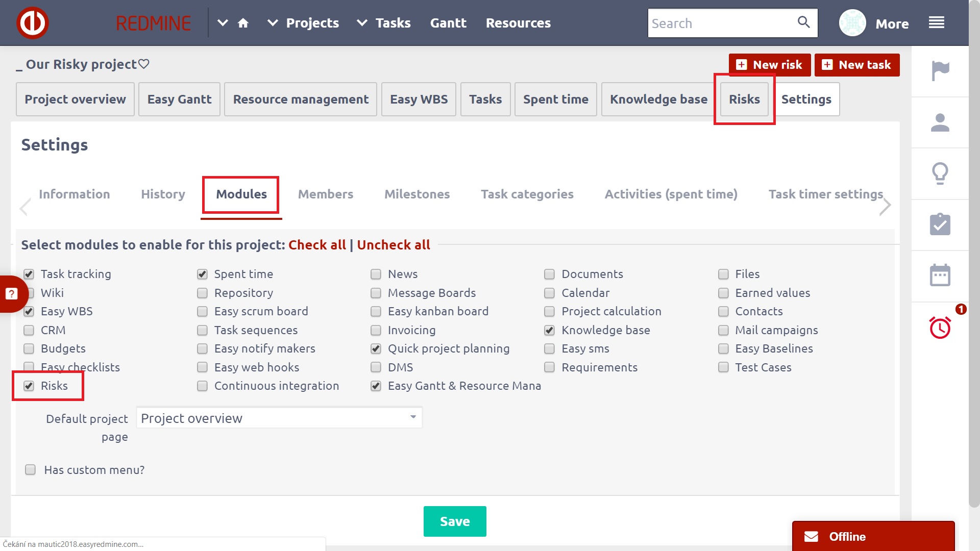This screenshot has height=551, width=980.
Task: Open the user sidebar icon
Action: (940, 122)
